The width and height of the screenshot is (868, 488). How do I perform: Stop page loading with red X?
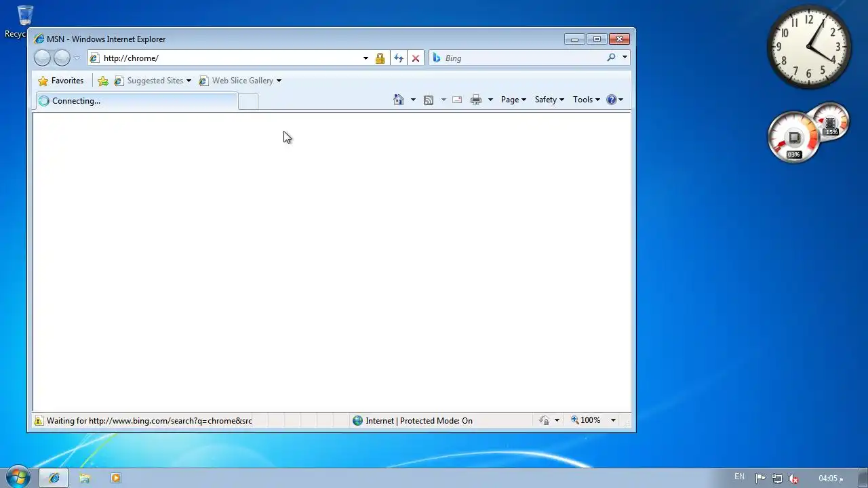pyautogui.click(x=416, y=58)
